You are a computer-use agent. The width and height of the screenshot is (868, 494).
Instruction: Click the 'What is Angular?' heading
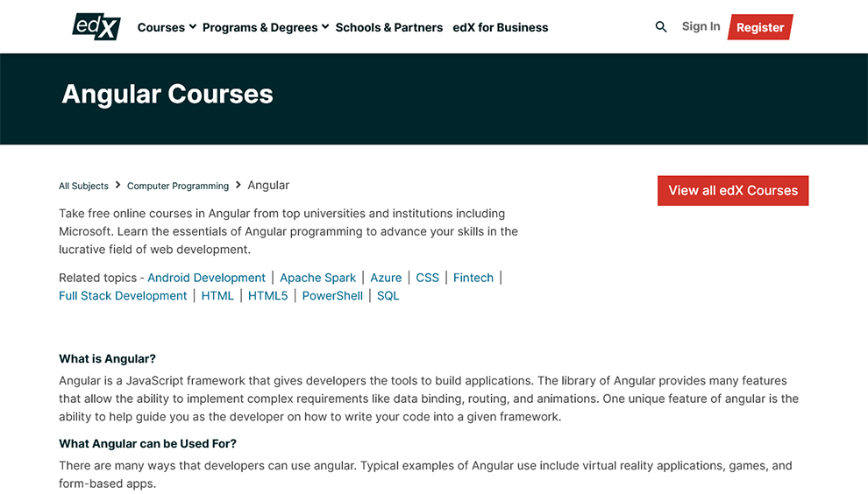107,359
